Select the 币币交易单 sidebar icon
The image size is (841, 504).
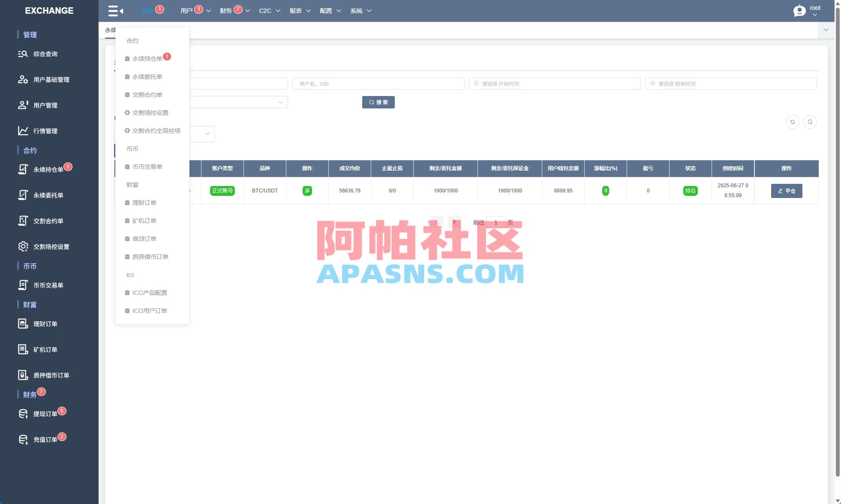coord(23,285)
